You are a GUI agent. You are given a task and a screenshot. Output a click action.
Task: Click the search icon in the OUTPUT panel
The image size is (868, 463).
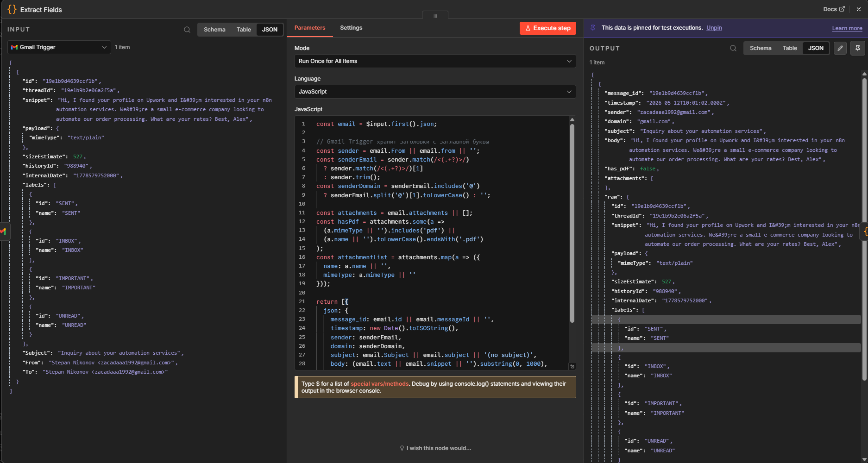coord(733,48)
